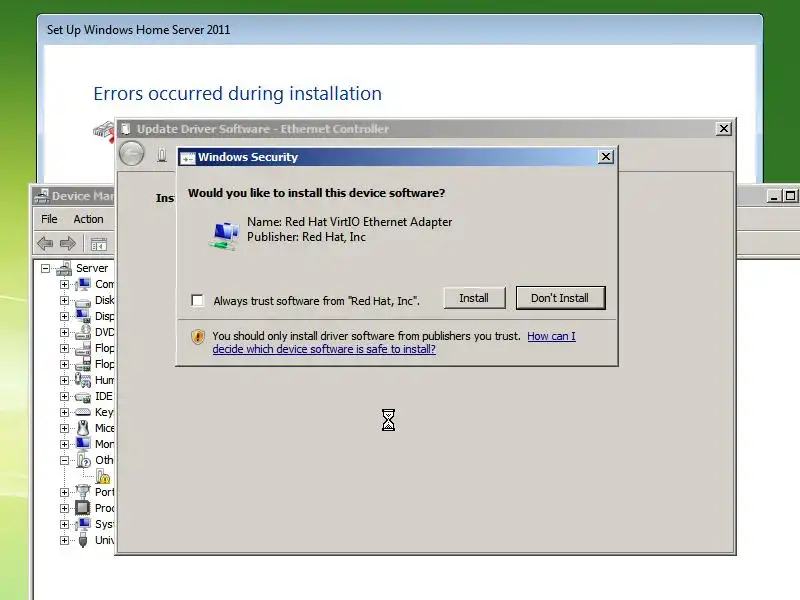
Task: Expand the System devices node
Action: click(64, 524)
